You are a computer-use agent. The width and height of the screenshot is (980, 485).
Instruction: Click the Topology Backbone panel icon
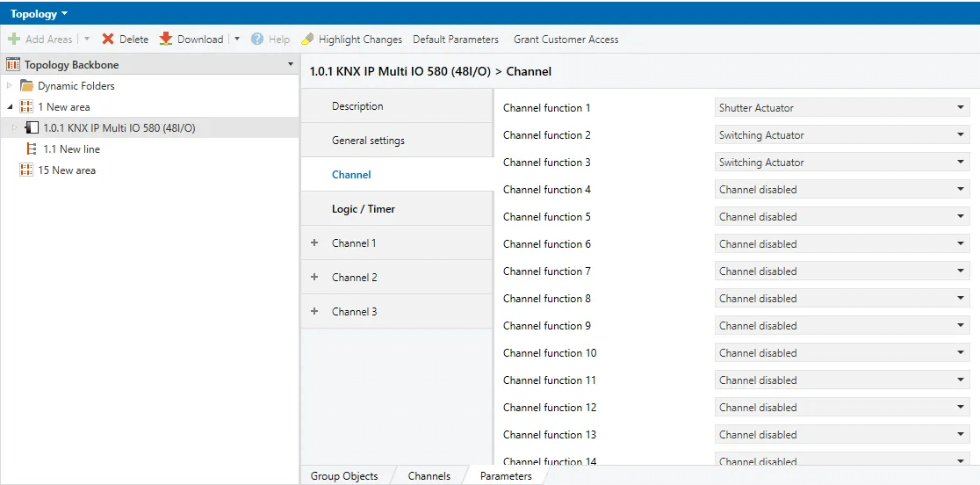13,65
